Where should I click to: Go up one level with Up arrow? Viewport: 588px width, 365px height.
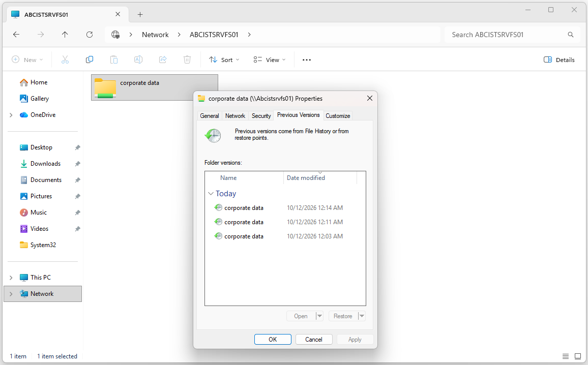(65, 35)
